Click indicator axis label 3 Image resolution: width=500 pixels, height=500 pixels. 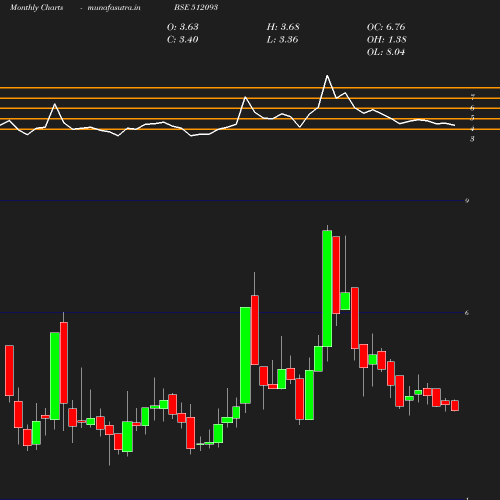(472, 139)
